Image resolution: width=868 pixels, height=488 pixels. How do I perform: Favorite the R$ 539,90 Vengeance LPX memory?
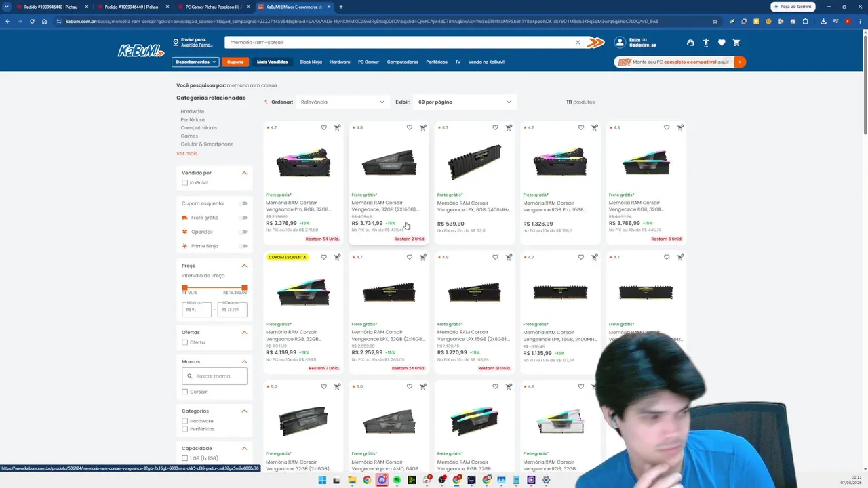point(495,127)
